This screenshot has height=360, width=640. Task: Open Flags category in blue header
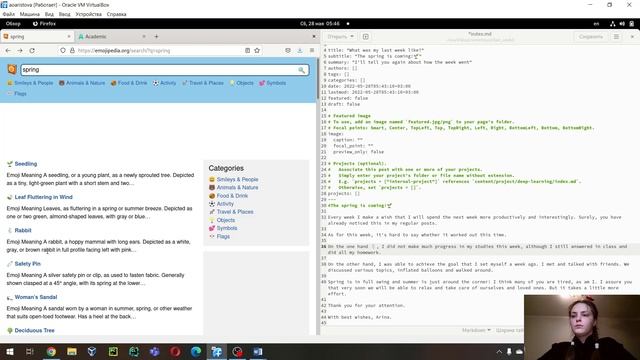(x=17, y=93)
